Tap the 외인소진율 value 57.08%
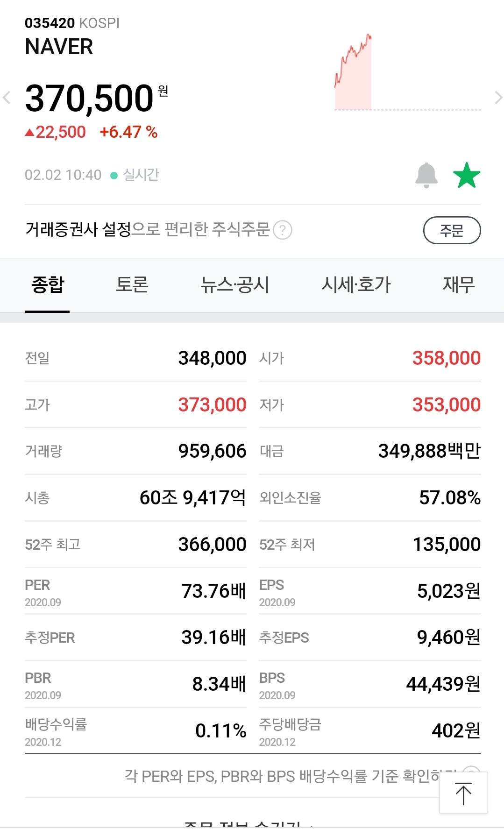 449,498
